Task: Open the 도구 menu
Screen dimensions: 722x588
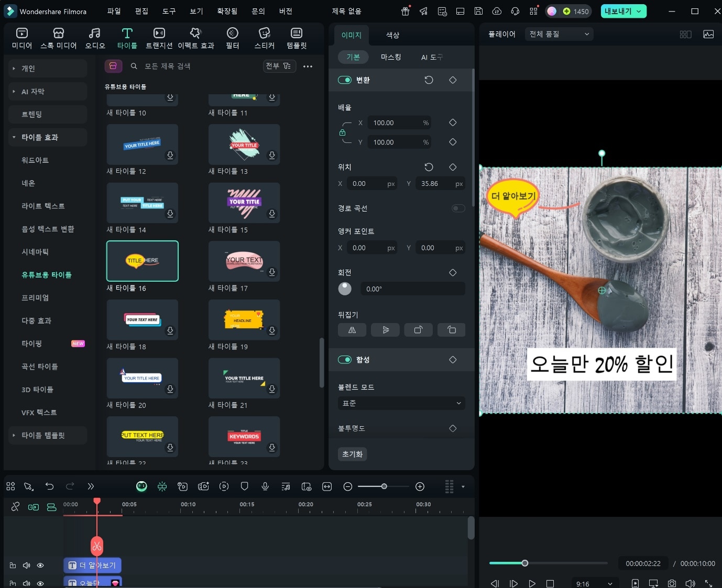Action: 169,11
